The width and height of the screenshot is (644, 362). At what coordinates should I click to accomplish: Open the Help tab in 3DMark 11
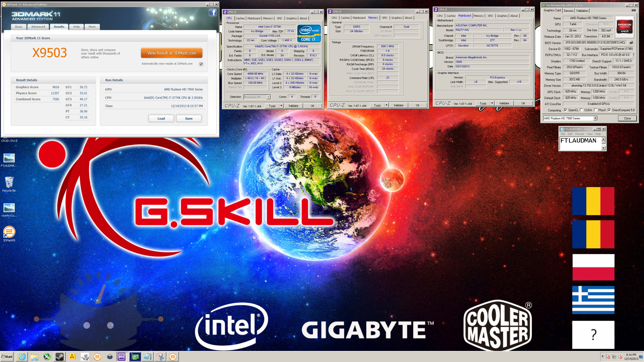(x=76, y=27)
